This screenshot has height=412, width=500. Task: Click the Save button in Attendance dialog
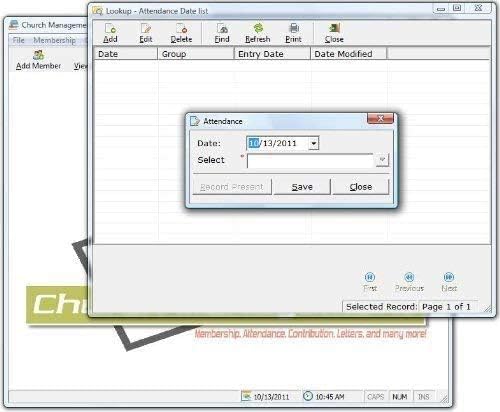[x=302, y=187]
